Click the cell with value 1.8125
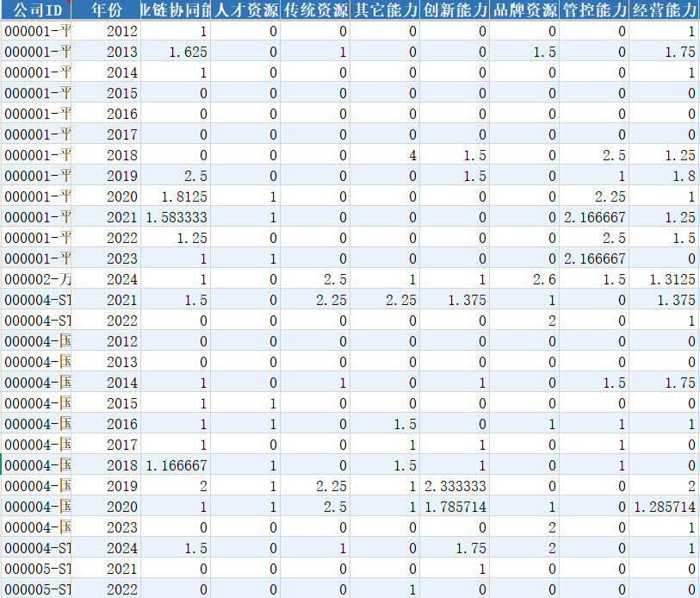This screenshot has height=598, width=700. pyautogui.click(x=176, y=196)
